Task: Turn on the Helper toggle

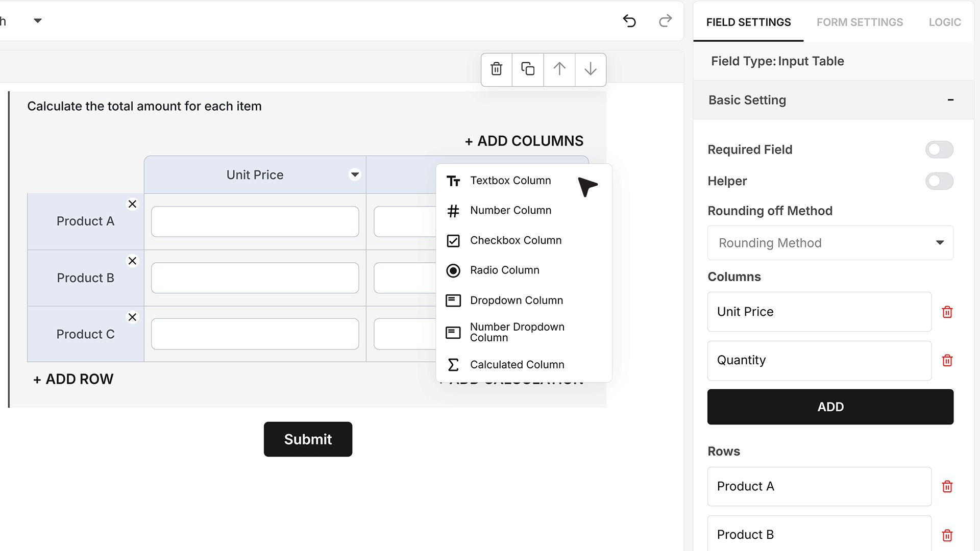Action: click(x=939, y=181)
